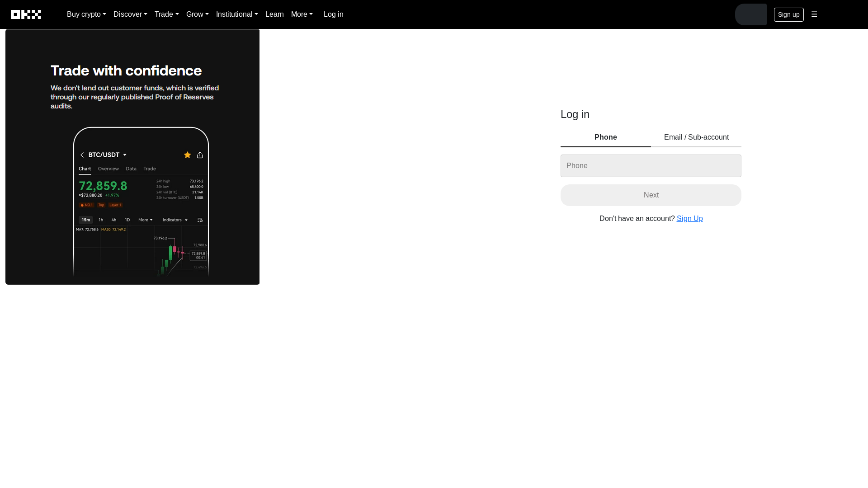Image resolution: width=868 pixels, height=488 pixels.
Task: Expand the Trade menu
Action: click(x=166, y=14)
